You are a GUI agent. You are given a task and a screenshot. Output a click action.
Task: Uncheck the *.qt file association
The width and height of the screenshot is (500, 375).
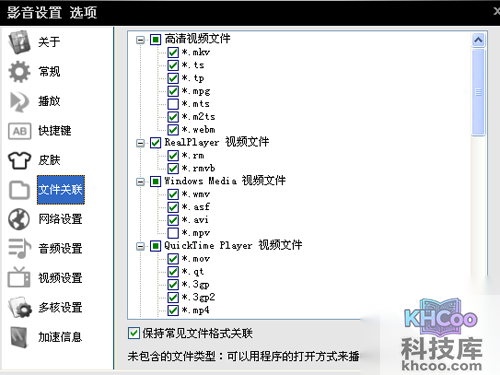[x=173, y=272]
